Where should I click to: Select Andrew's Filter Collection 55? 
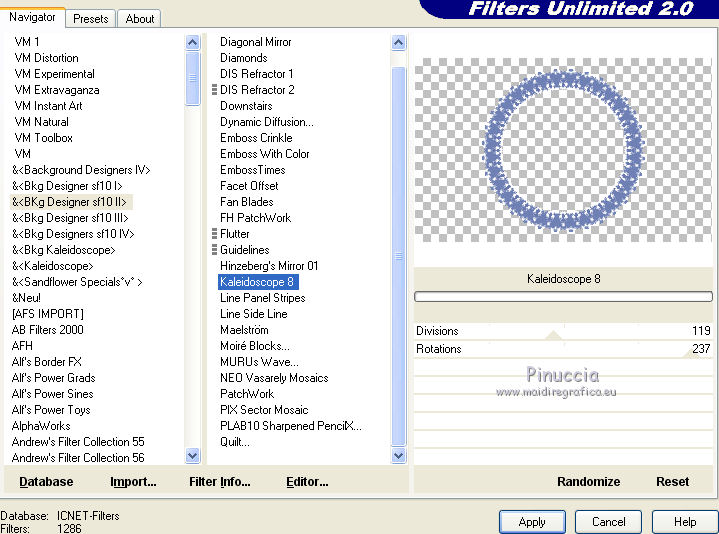(78, 442)
